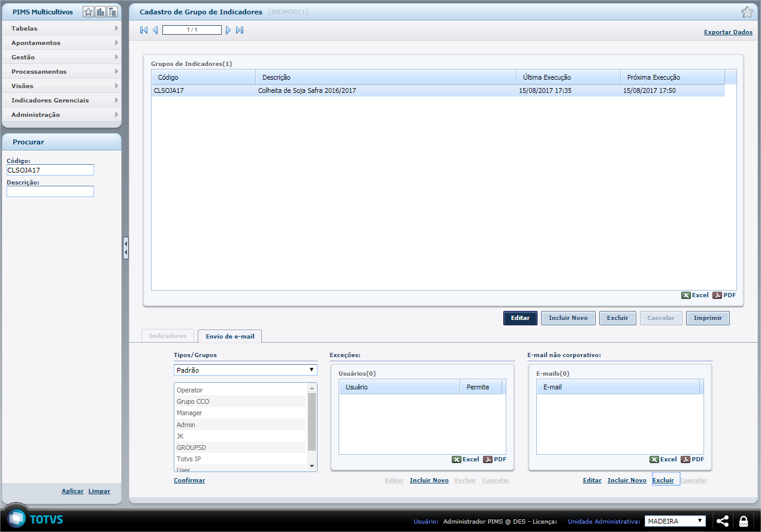Click the Permite column header
The height and width of the screenshot is (532, 761).
pos(481,387)
